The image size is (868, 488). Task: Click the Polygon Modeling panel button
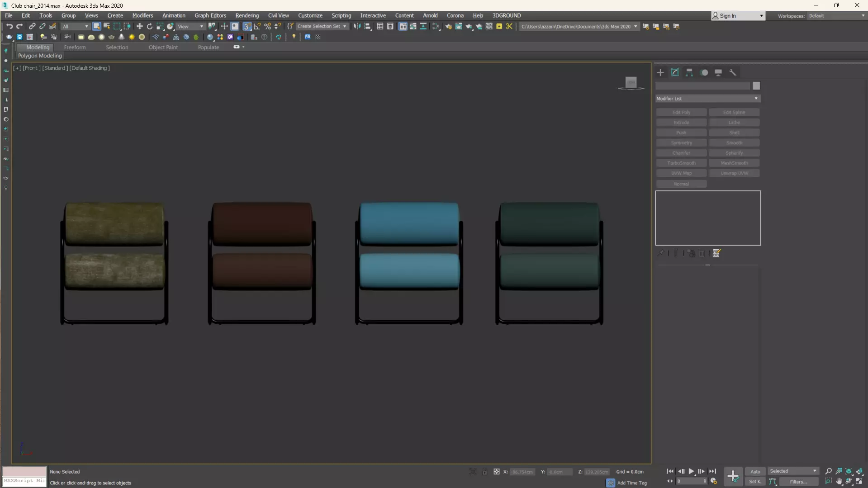[40, 56]
